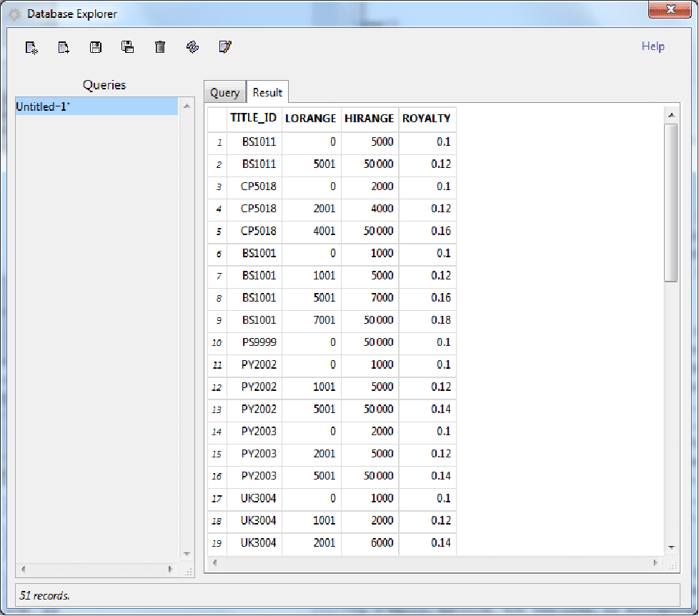Click the Add Query icon with plus
The width and height of the screenshot is (699, 616).
[x=64, y=48]
